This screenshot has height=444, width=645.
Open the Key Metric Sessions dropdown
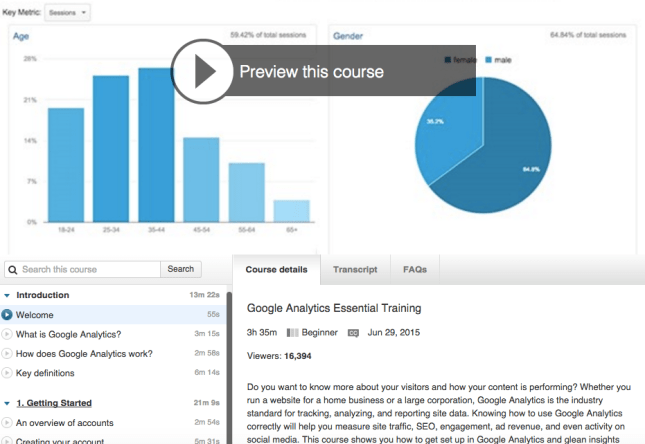[x=68, y=13]
